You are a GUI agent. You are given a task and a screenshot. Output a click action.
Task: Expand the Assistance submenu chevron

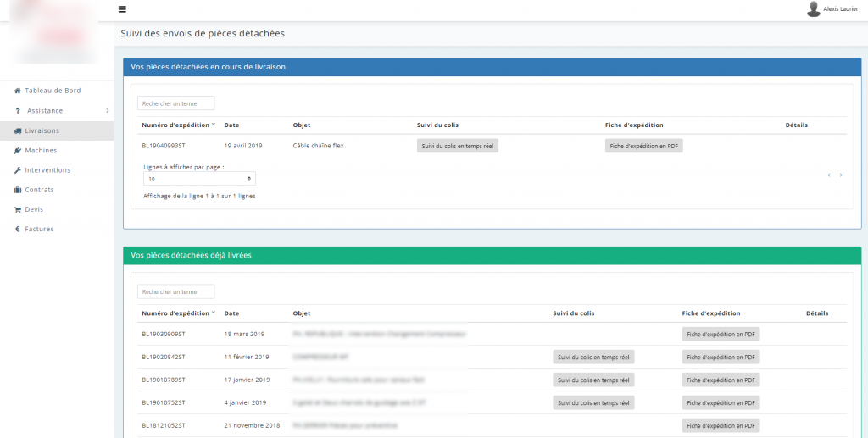coord(108,111)
